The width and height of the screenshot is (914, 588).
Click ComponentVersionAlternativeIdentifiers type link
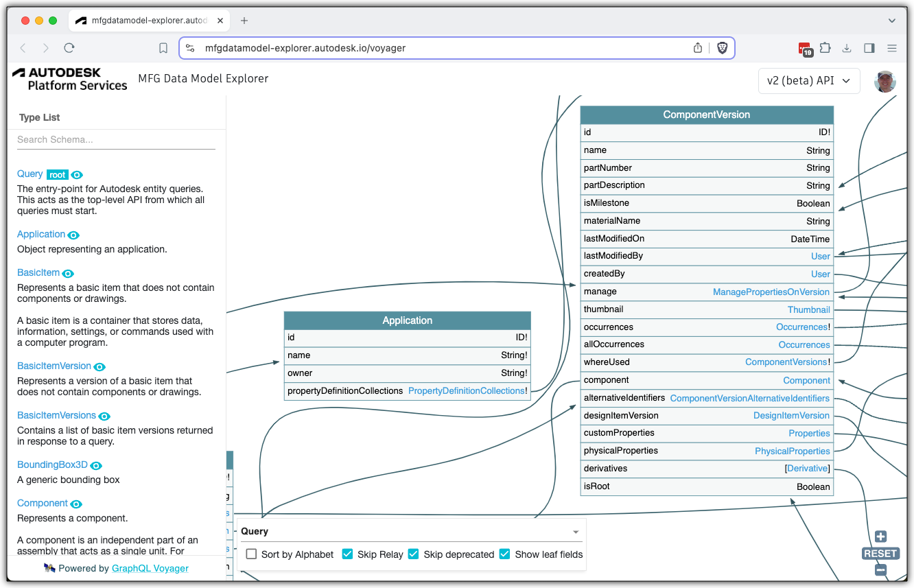pyautogui.click(x=750, y=399)
